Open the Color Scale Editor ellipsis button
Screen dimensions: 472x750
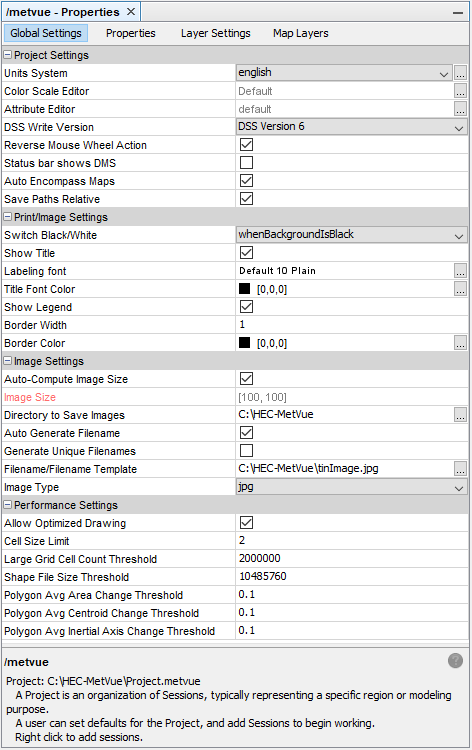460,91
